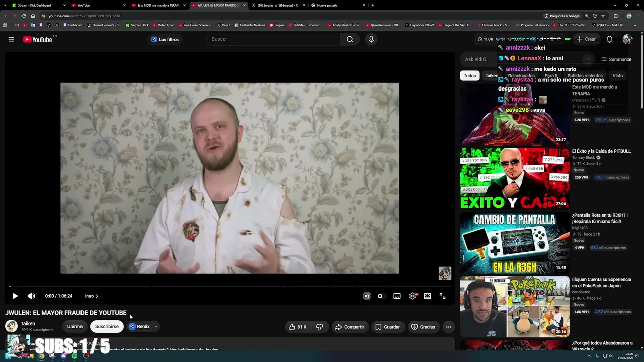Open 'Illojuan Cuenta su Experiencia' video title
644x362 pixels.
point(601,283)
